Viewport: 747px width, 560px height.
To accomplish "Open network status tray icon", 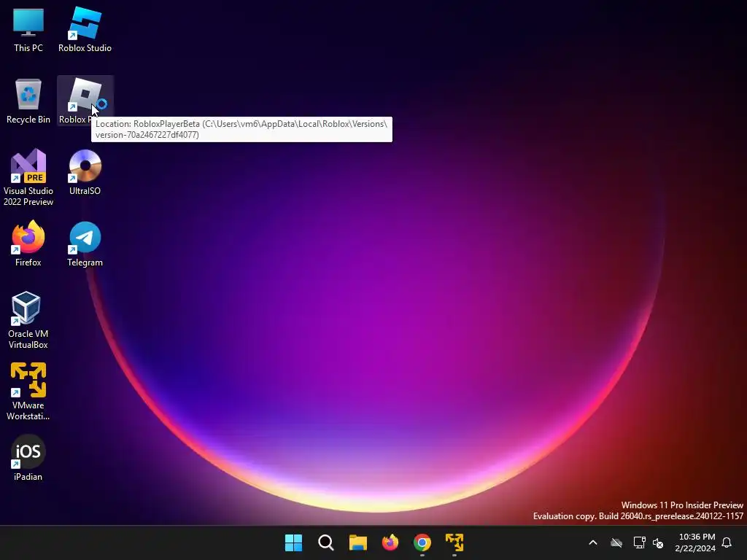I will 639,542.
